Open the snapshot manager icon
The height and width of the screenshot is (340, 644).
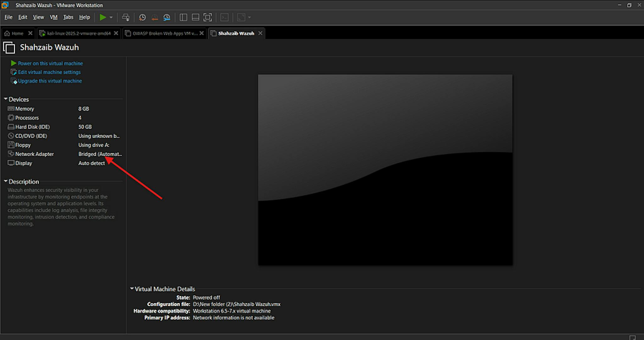coord(167,17)
